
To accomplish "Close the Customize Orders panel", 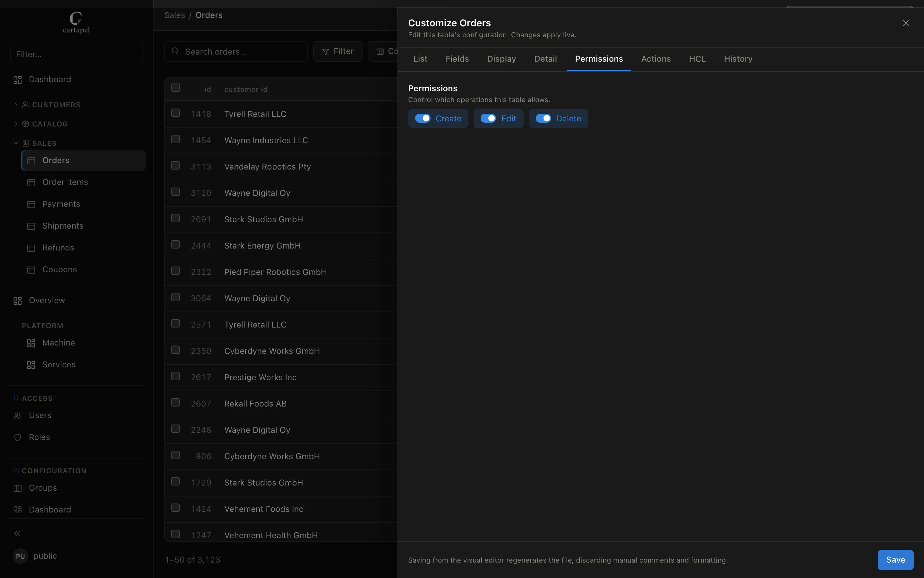I will pyautogui.click(x=906, y=23).
